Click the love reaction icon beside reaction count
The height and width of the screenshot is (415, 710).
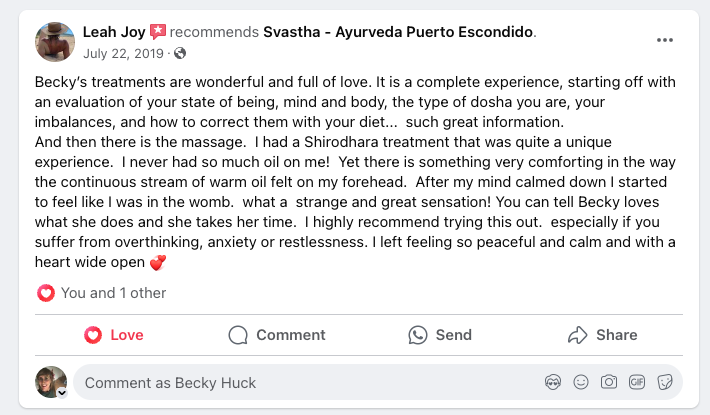click(x=45, y=293)
